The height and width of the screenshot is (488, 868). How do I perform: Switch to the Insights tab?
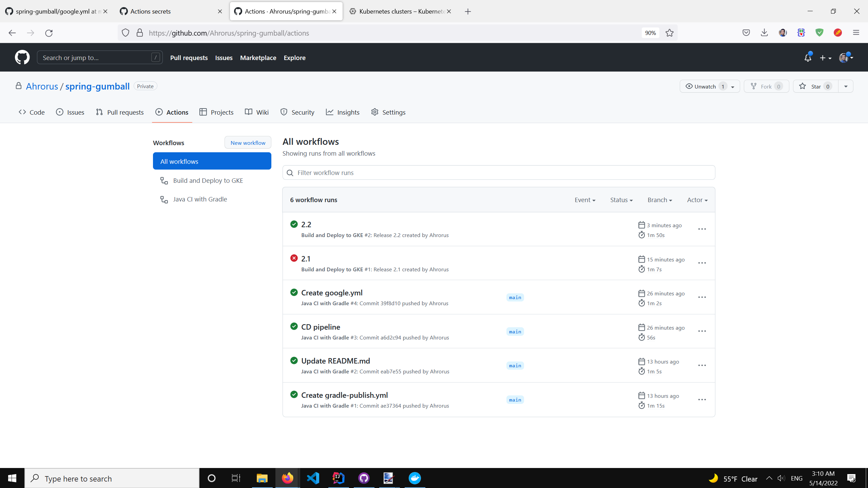(343, 112)
